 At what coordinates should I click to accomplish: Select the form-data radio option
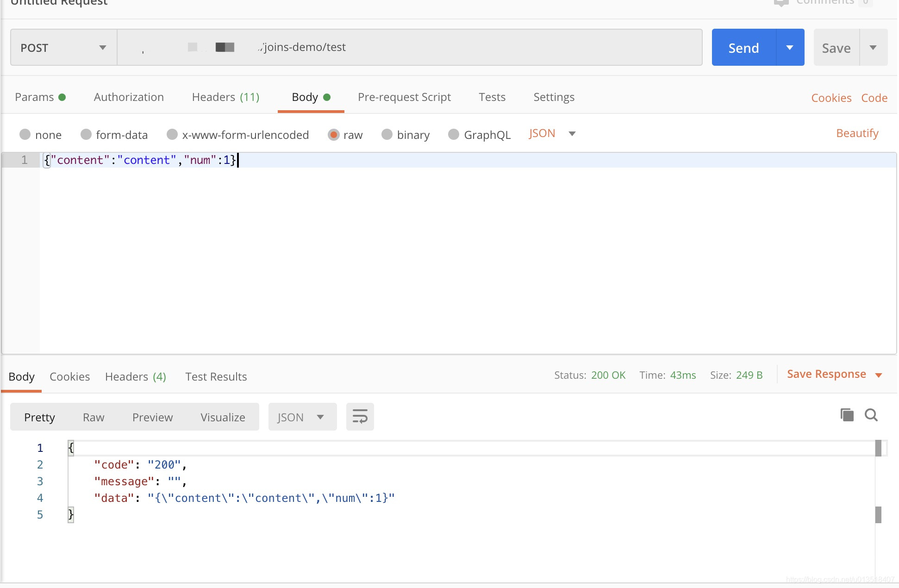click(86, 134)
